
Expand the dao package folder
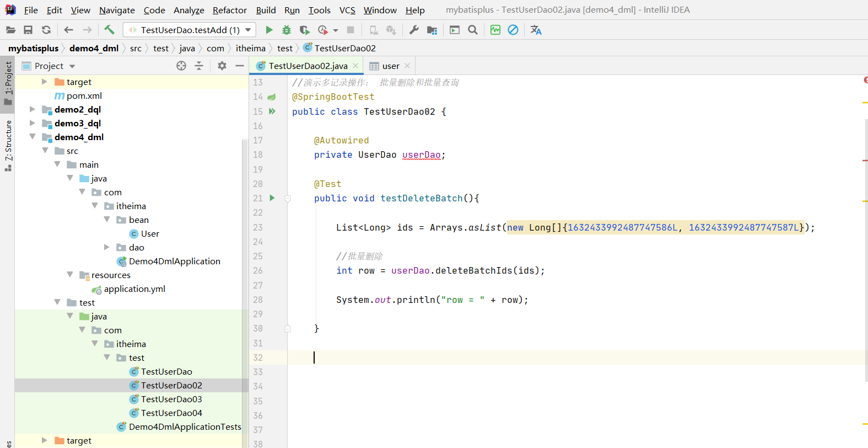(107, 247)
